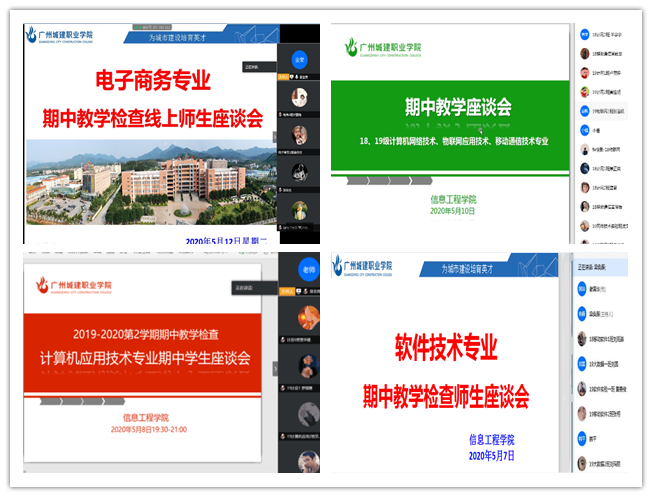Collapse the participant panel beside red-banner slide

tap(276, 368)
